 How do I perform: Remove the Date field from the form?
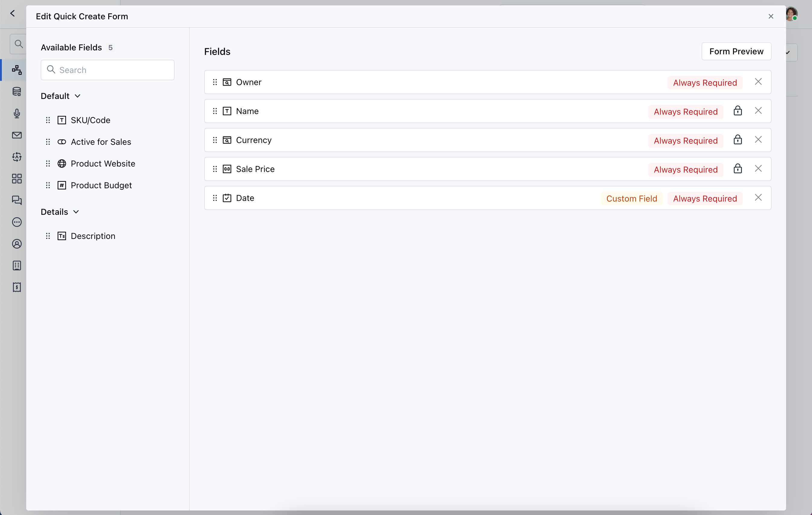pyautogui.click(x=759, y=198)
